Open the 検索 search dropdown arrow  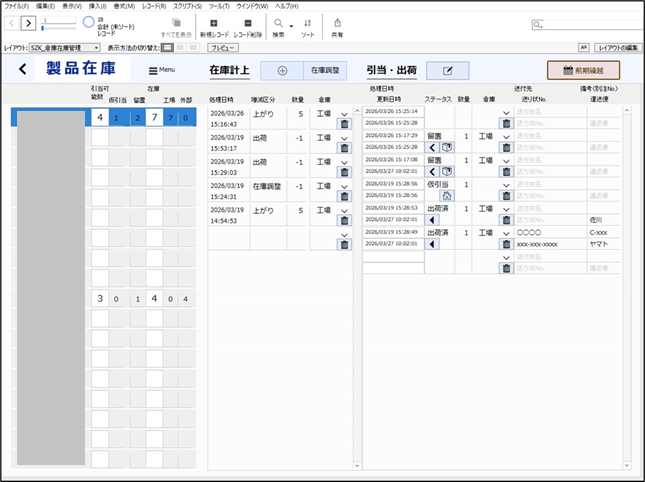[x=290, y=24]
